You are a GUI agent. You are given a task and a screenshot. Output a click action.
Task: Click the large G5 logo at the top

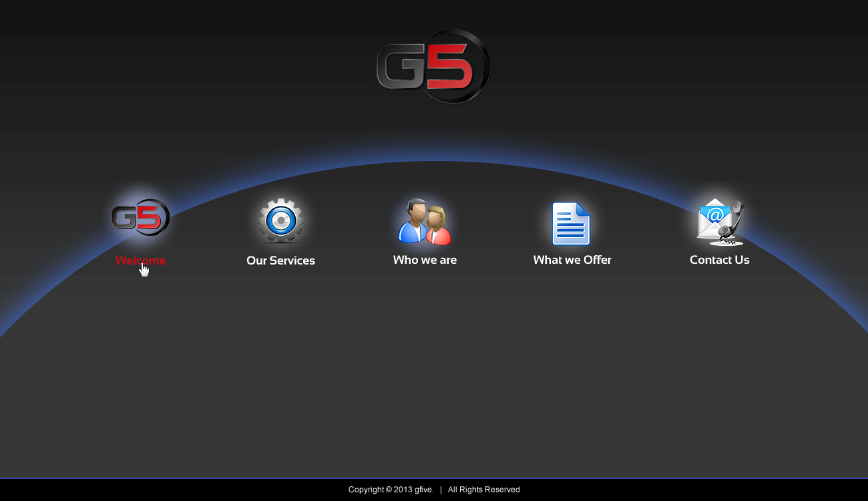[433, 66]
